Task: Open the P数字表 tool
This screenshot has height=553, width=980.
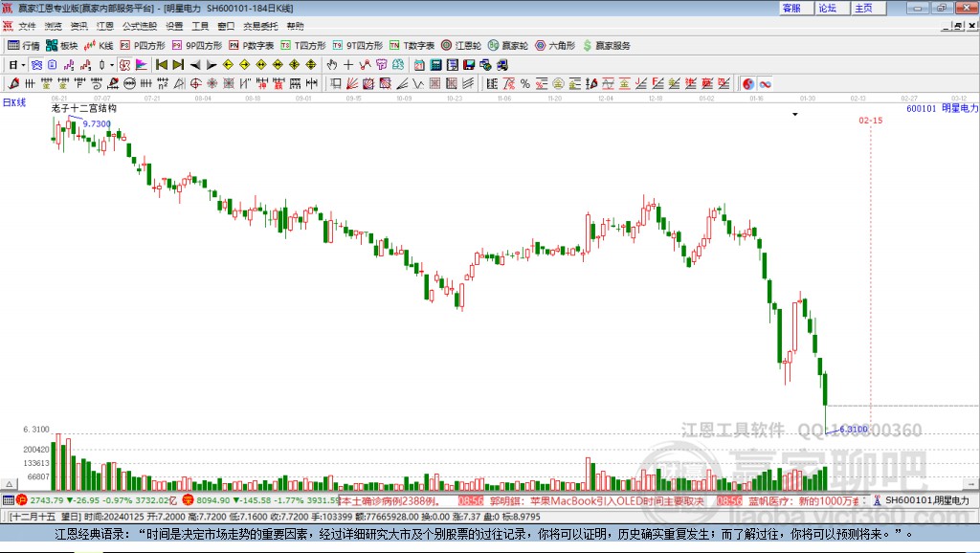Action: tap(252, 46)
